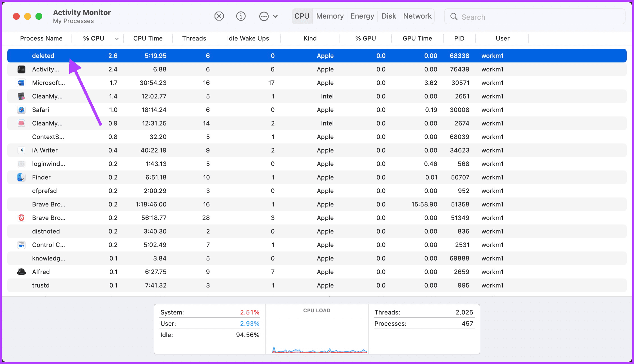634x364 pixels.
Task: Click the Microsoft Word icon in process list
Action: tap(21, 83)
